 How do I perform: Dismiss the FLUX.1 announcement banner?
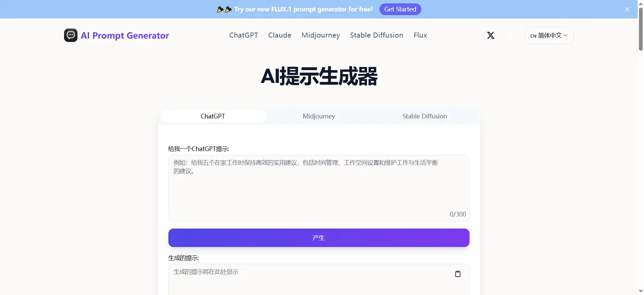tap(627, 9)
